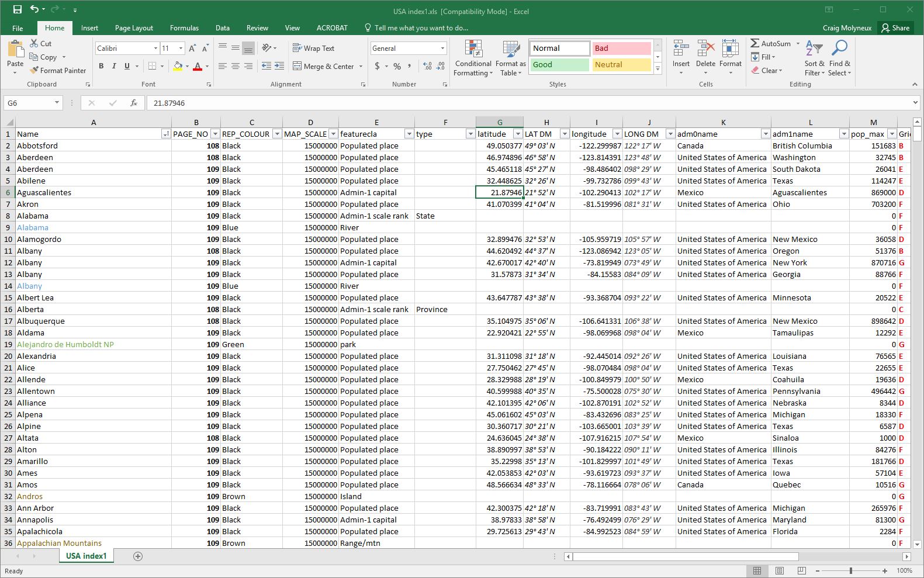Expand the Name Box dropdown

pyautogui.click(x=57, y=103)
